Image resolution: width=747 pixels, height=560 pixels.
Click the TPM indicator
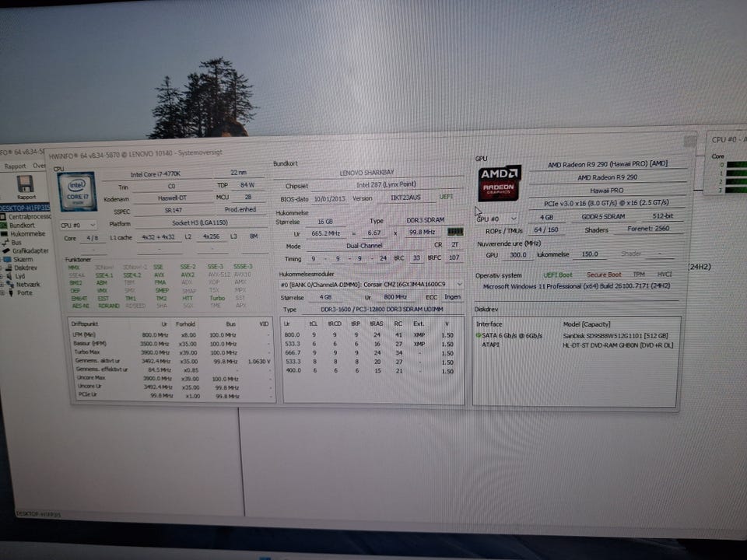pos(639,275)
